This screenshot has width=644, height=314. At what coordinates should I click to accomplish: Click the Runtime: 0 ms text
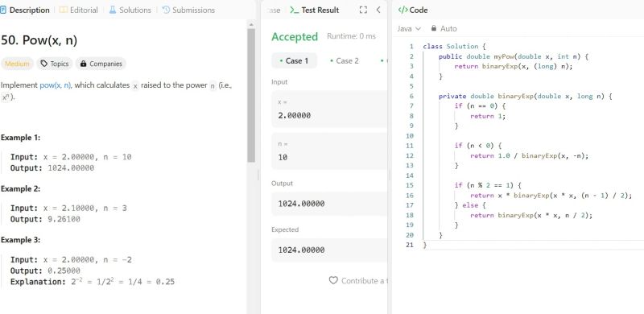[351, 36]
